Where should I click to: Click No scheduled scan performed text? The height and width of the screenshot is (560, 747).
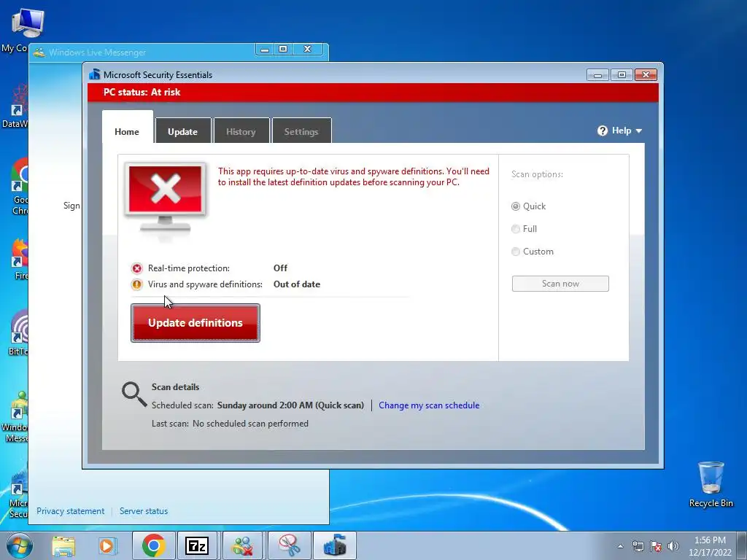pos(250,424)
